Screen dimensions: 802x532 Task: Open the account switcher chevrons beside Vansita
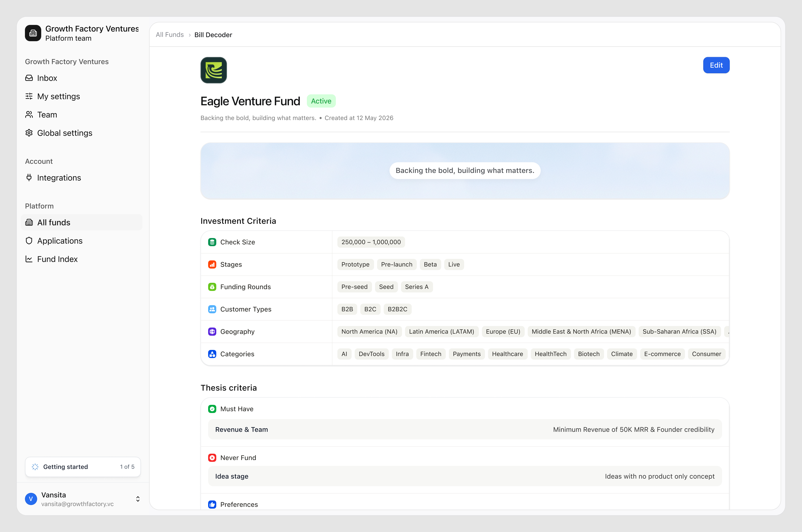coord(138,499)
